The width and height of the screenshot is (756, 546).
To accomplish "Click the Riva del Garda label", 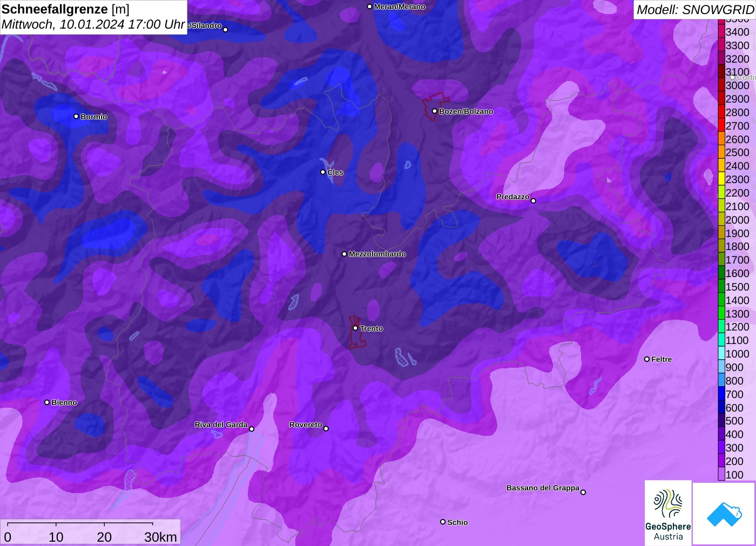I will point(221,424).
